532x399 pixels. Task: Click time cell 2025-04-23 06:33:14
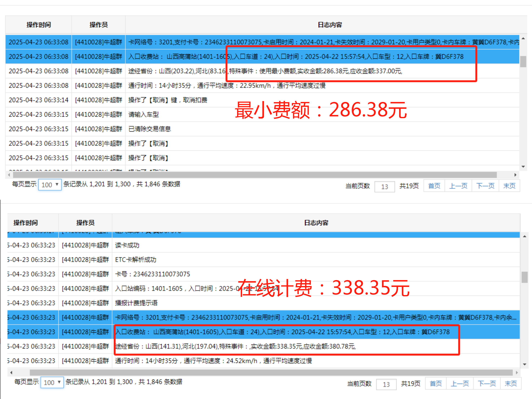tap(38, 100)
